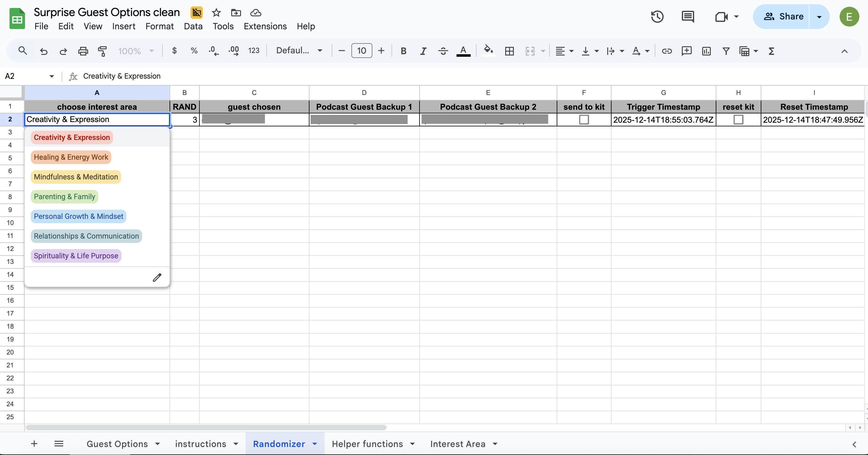Select the 'Healing & Energy Work' chip
The width and height of the screenshot is (868, 455).
click(x=71, y=157)
